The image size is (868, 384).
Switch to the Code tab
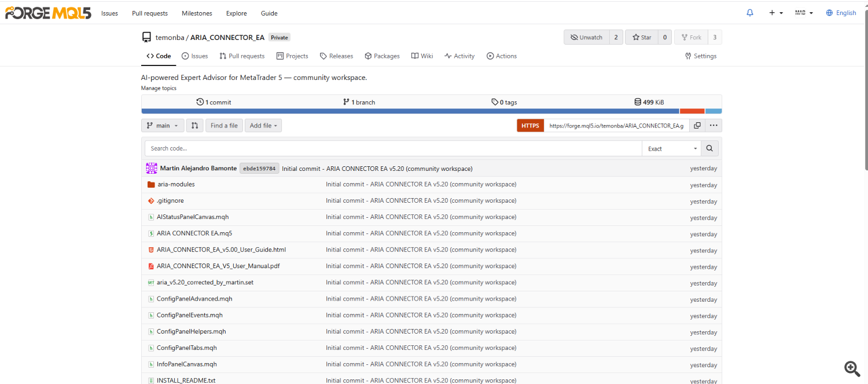pyautogui.click(x=159, y=56)
